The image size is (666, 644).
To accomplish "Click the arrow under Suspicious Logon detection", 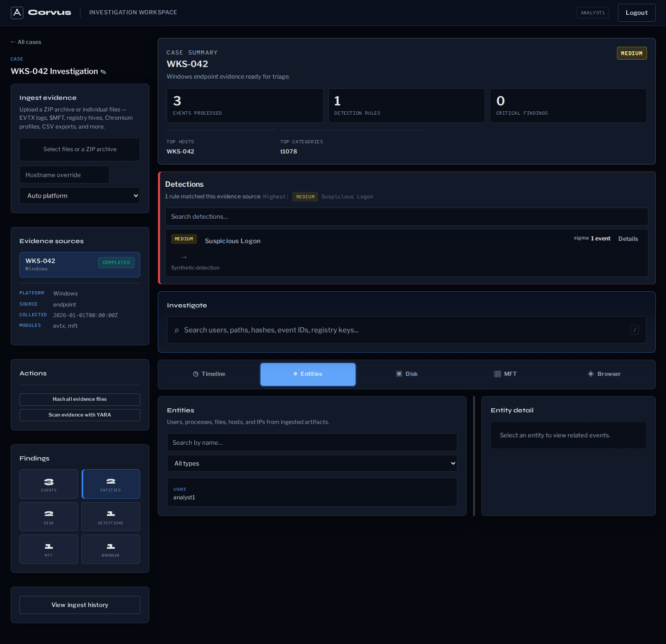I will tap(184, 257).
